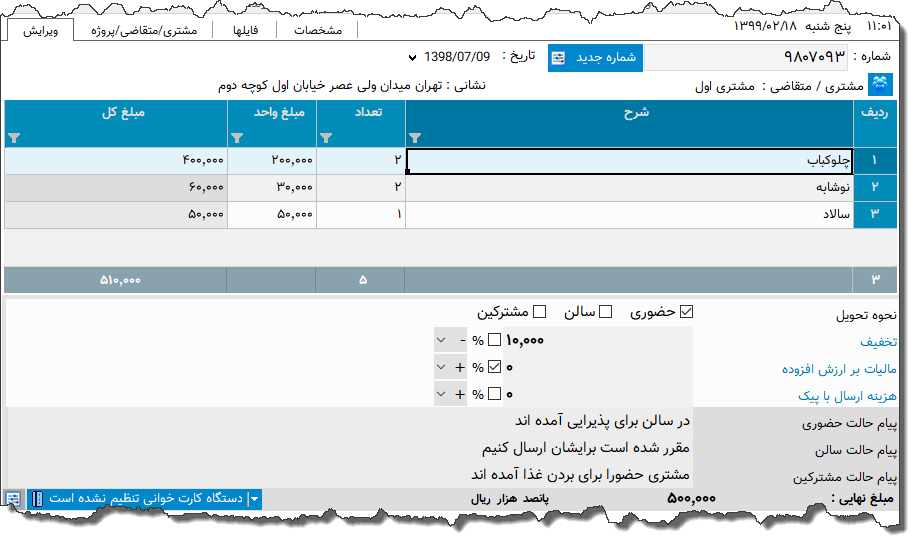The width and height of the screenshot is (908, 536).
Task: Click the quantity cell in نوشابه row
Action: [361, 188]
